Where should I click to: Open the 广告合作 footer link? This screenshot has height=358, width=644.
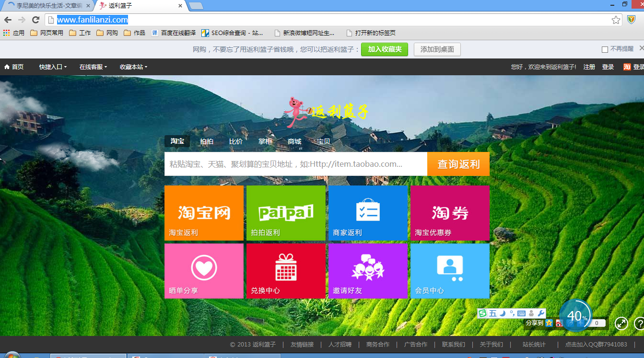[416, 345]
